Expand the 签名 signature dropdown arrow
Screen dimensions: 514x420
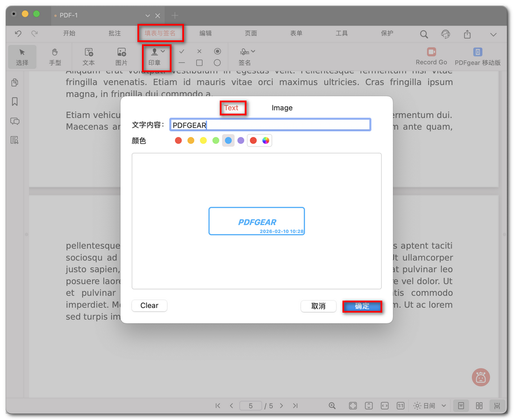coord(253,51)
